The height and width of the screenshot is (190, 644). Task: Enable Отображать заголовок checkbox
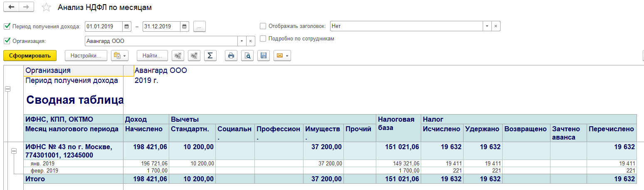tap(263, 26)
